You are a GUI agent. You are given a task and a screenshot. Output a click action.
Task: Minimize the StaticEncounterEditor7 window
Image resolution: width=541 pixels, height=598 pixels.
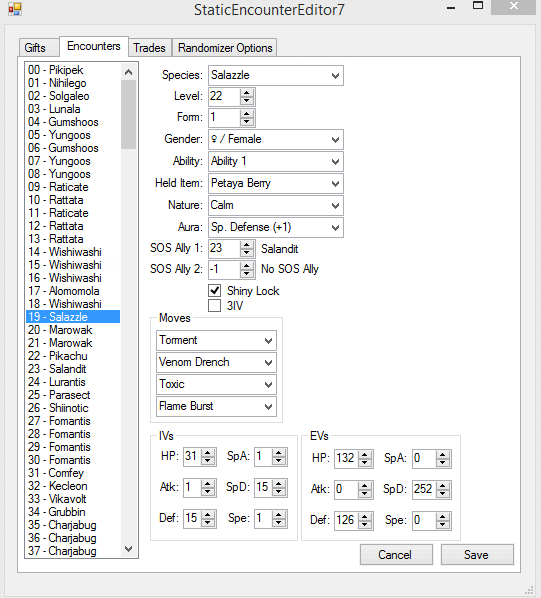pyautogui.click(x=451, y=7)
